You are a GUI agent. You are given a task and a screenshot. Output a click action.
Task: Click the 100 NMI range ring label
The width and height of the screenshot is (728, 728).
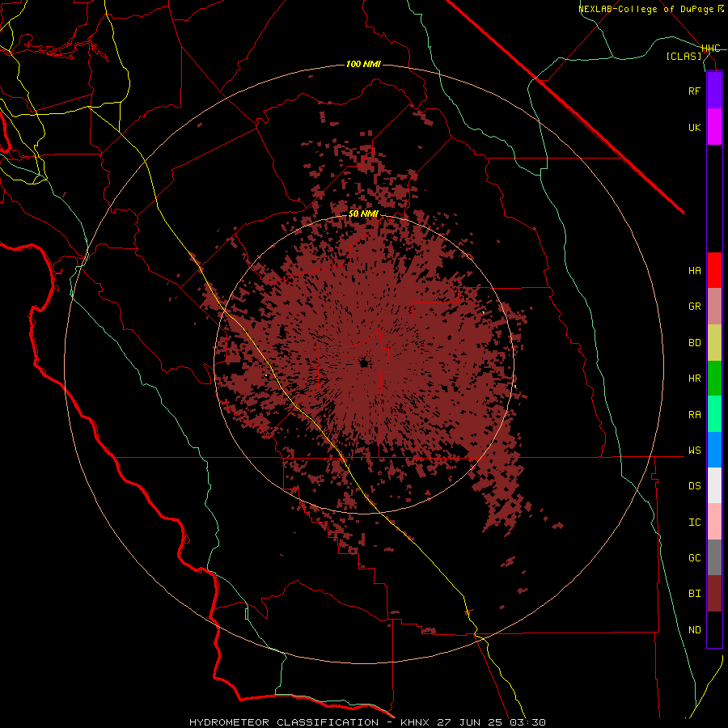click(363, 64)
